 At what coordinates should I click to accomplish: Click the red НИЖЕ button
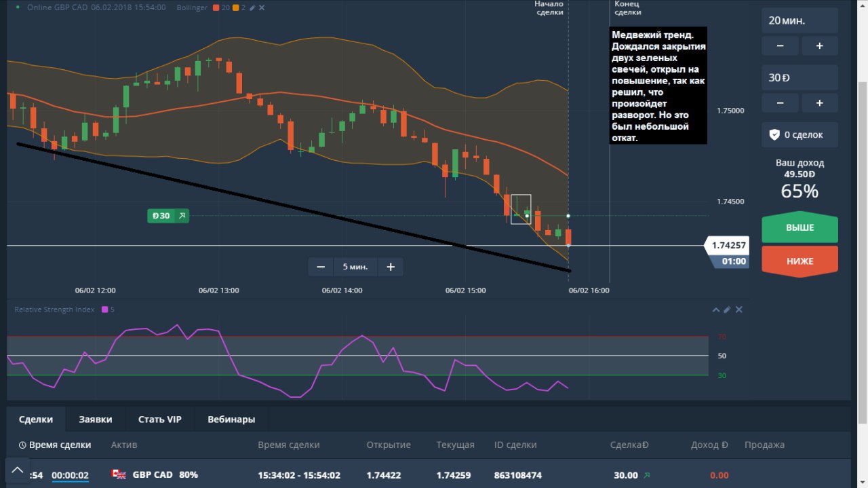pos(800,261)
